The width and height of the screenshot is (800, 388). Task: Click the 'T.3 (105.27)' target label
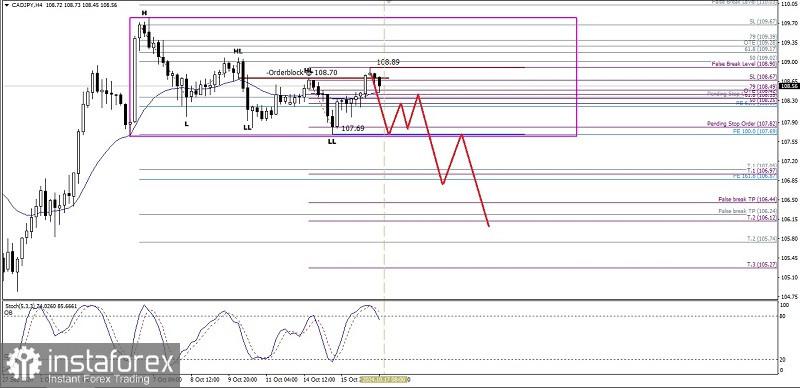[x=762, y=265]
